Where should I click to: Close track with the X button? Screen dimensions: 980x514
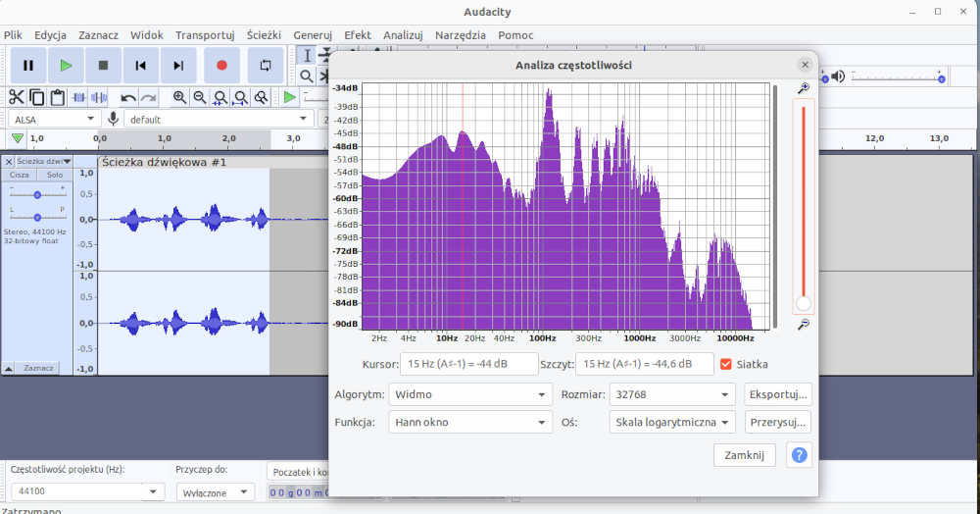[9, 161]
